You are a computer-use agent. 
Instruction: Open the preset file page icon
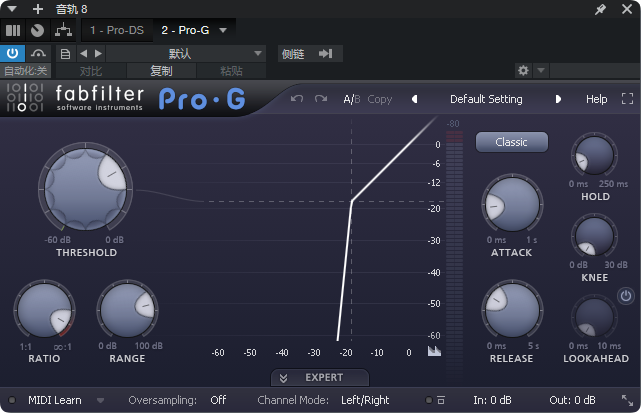click(65, 54)
